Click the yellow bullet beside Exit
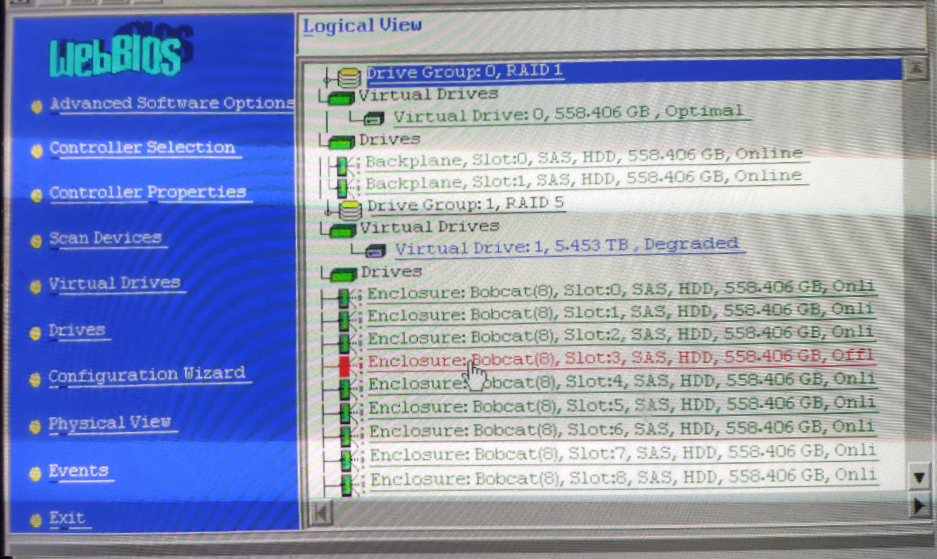 [x=37, y=520]
